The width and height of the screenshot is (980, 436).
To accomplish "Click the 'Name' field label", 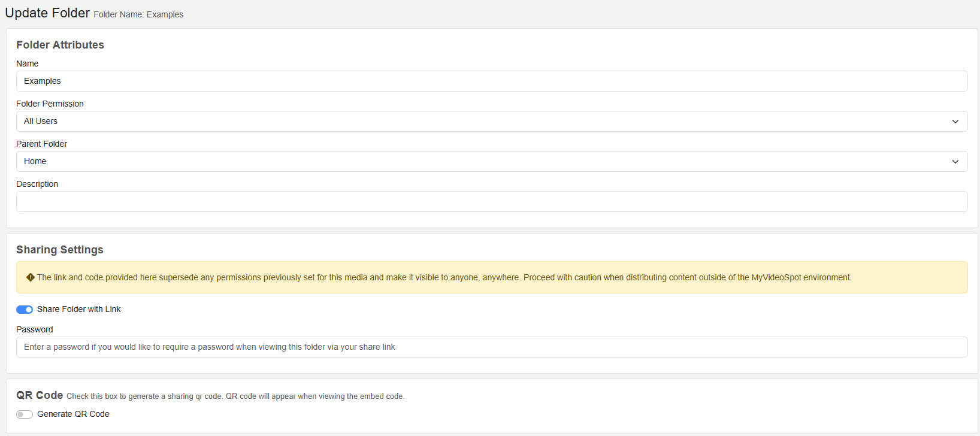I will coord(27,63).
